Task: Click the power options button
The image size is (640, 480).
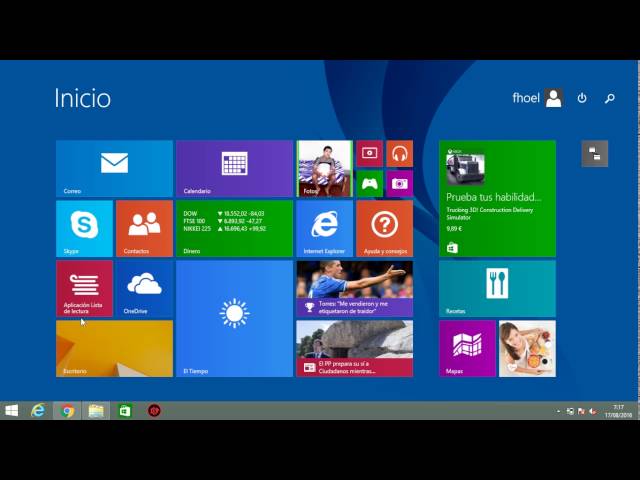Action: (582, 98)
